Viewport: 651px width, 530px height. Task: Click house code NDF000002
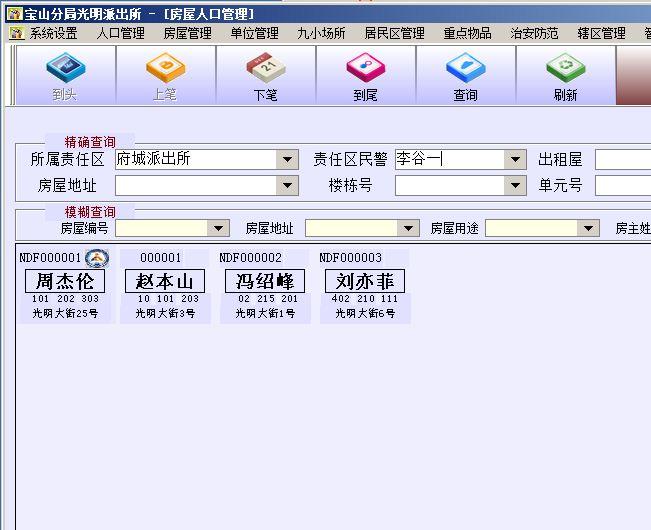pyautogui.click(x=250, y=258)
